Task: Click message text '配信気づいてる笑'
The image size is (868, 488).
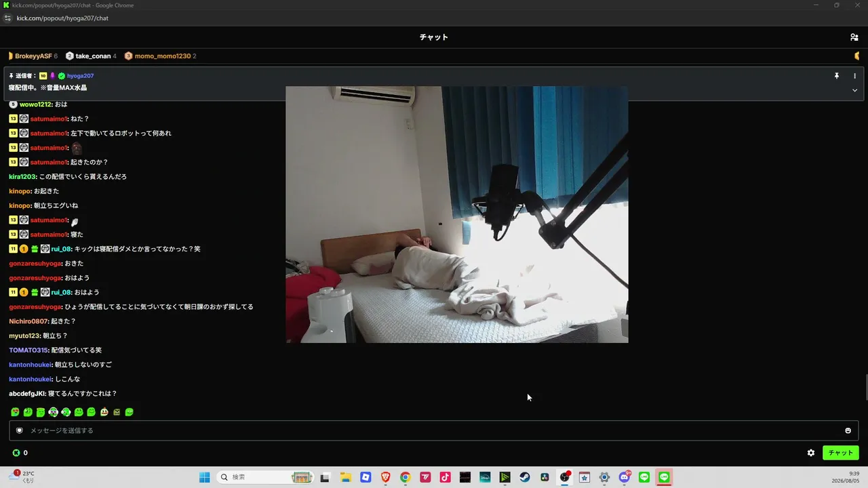Action: tap(76, 350)
